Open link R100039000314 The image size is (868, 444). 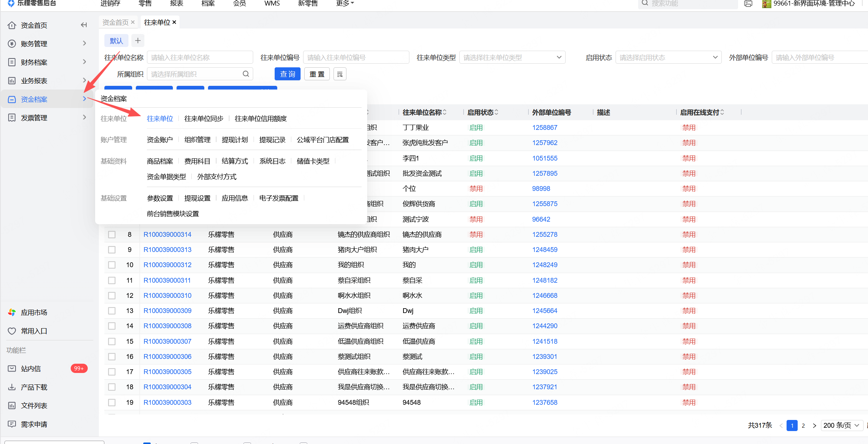point(167,235)
